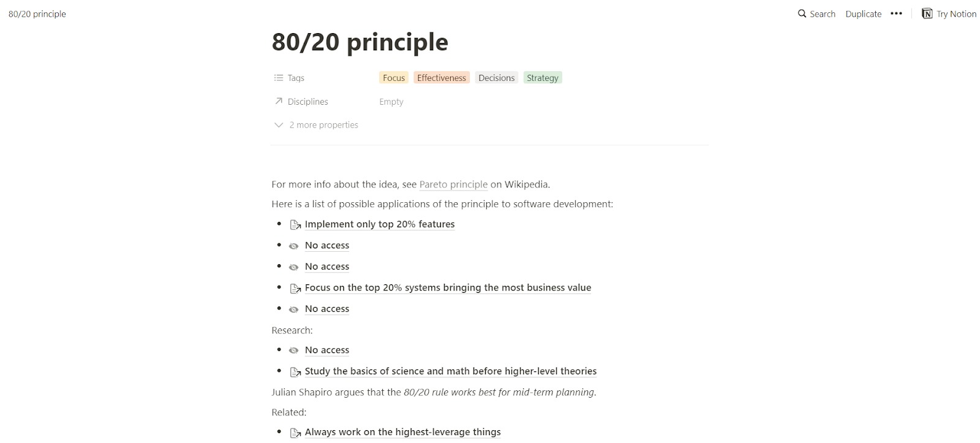Open the three-dot more options menu
The height and width of the screenshot is (443, 980).
[x=896, y=13]
